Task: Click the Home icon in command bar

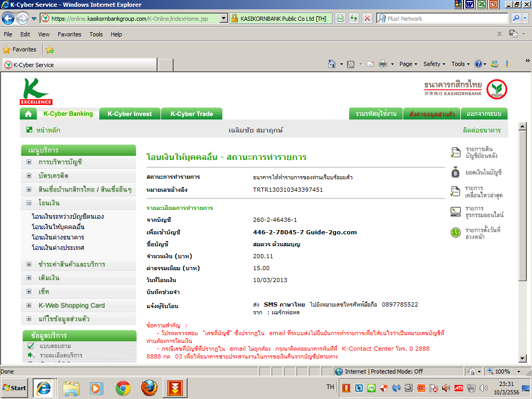Action: [332, 64]
